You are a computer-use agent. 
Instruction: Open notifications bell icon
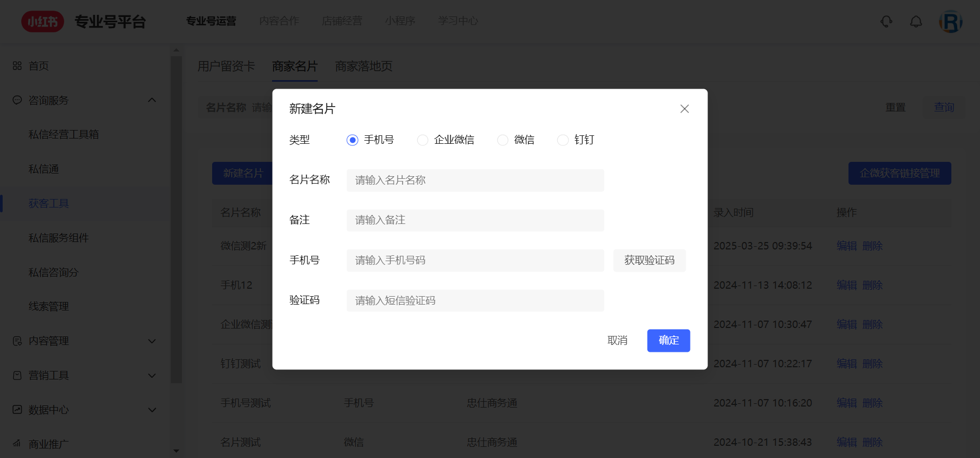[x=916, y=22]
